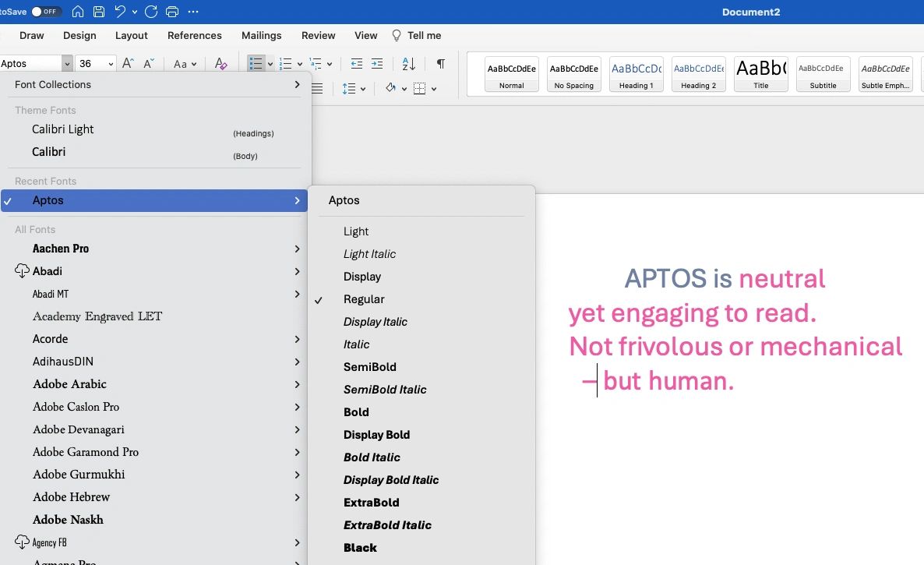
Task: Click the Print icon
Action: pos(172,12)
